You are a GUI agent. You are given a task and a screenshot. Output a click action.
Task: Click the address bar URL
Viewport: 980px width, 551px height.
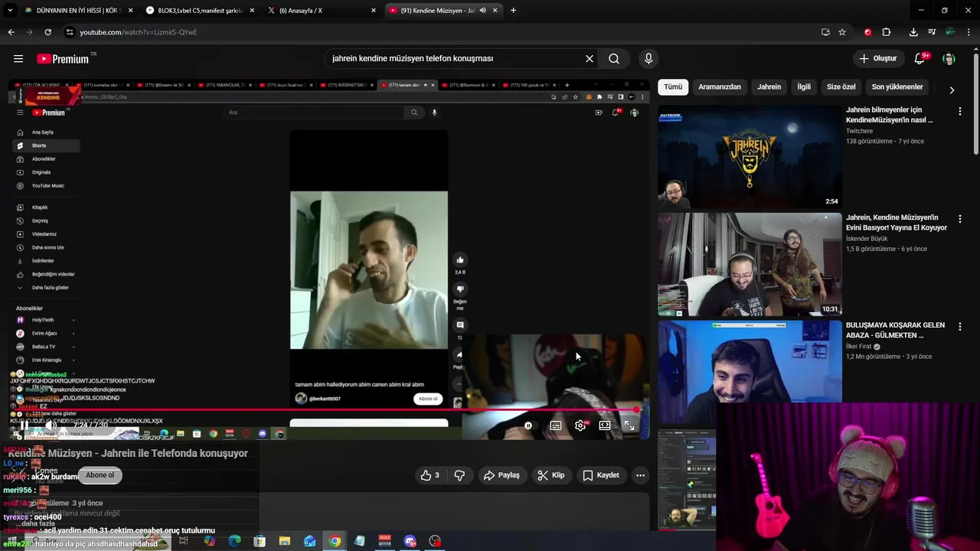[139, 32]
